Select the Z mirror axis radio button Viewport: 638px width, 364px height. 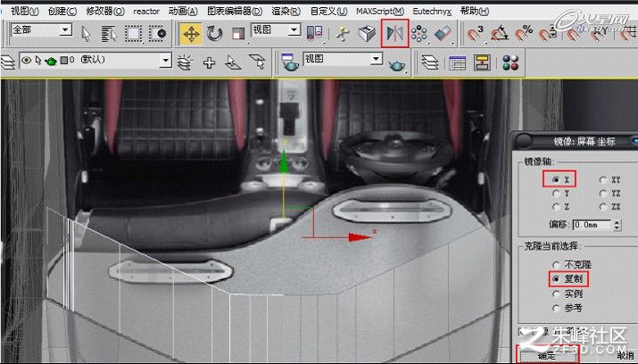556,207
